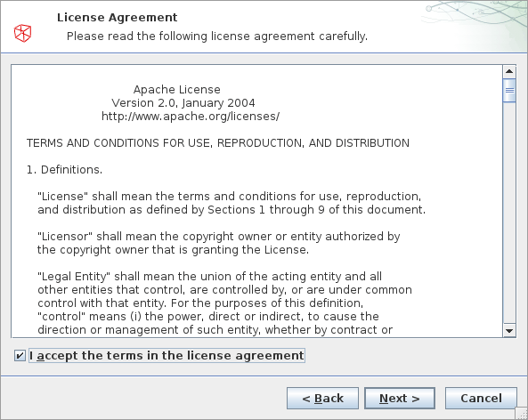The height and width of the screenshot is (420, 528).
Task: Go to previous step with Back button
Action: 322,398
